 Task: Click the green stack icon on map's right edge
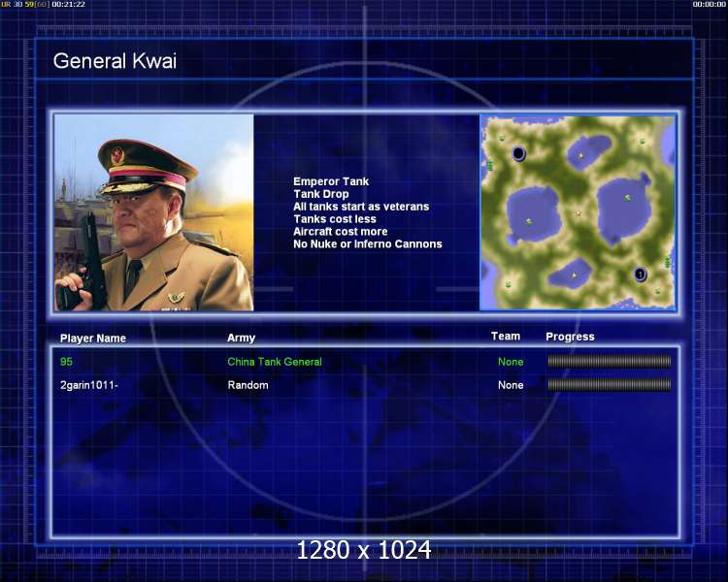click(x=667, y=262)
